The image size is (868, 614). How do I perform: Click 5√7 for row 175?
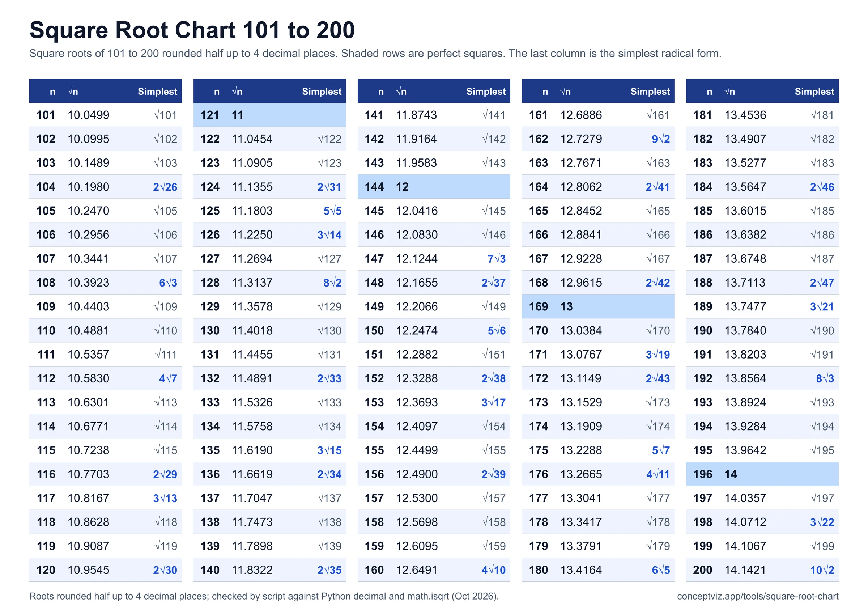pyautogui.click(x=661, y=450)
